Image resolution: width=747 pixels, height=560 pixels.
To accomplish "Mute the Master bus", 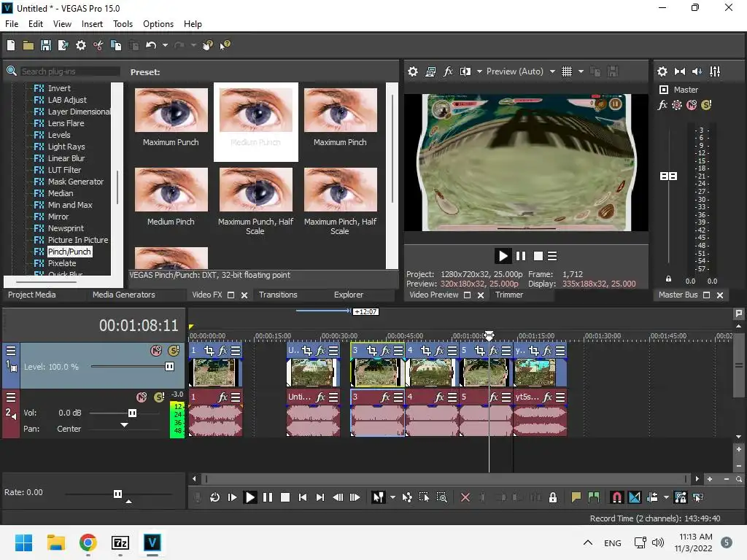I will [692, 105].
